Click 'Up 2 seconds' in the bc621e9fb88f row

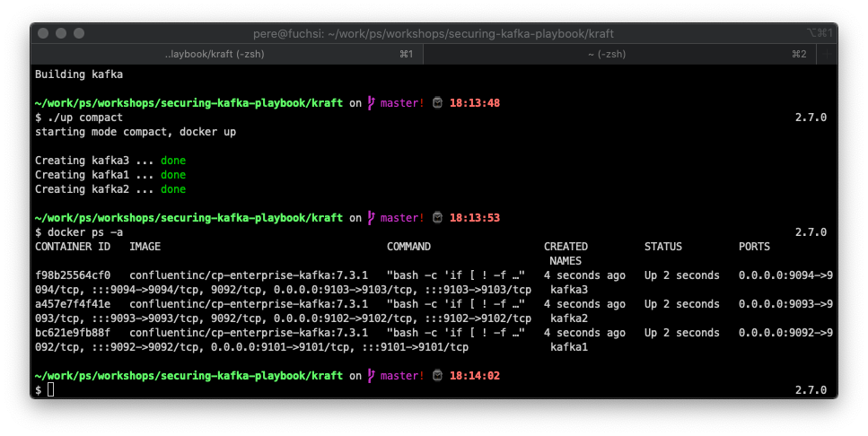tap(682, 333)
